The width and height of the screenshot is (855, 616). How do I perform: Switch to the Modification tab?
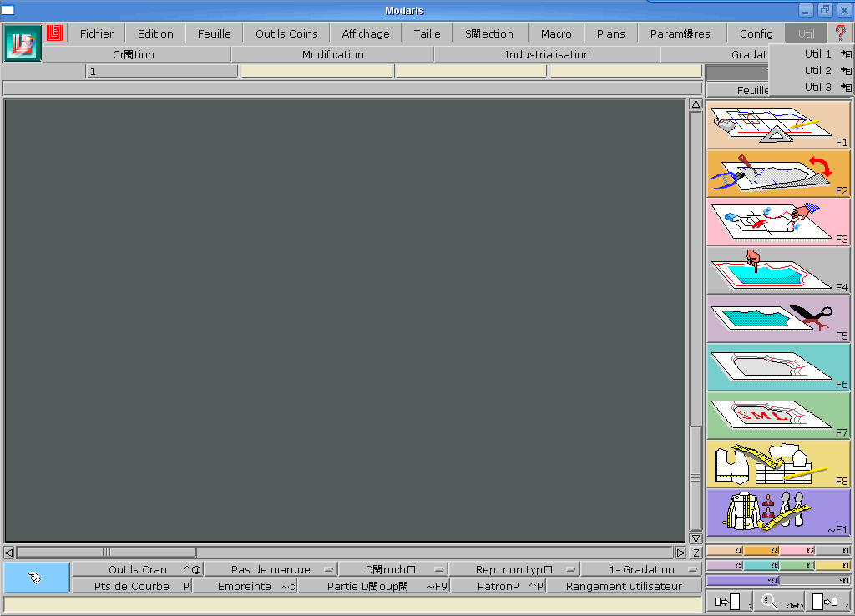click(x=332, y=54)
